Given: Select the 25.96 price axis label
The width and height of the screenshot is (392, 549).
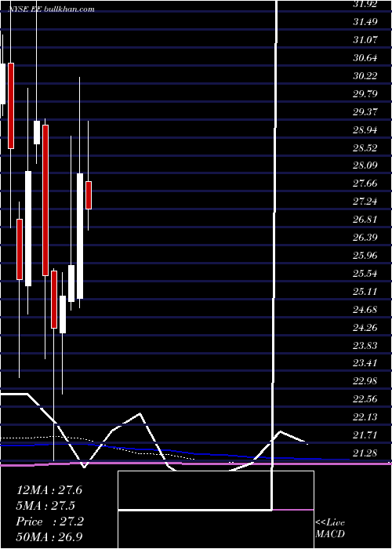Looking at the screenshot, I should (365, 255).
